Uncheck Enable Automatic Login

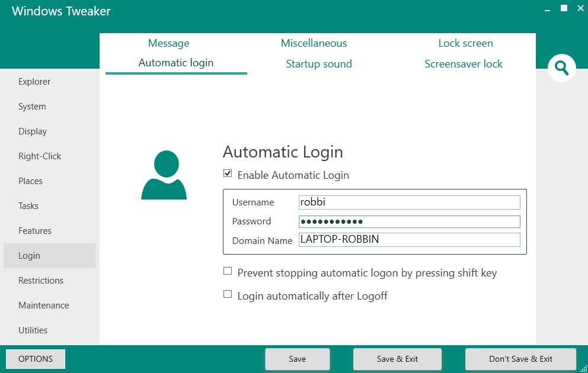coord(228,173)
